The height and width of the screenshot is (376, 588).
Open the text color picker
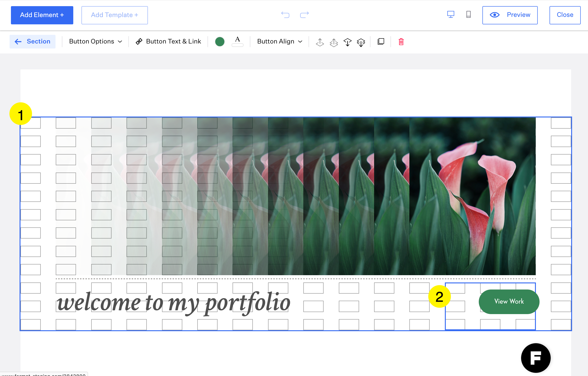[x=237, y=41]
